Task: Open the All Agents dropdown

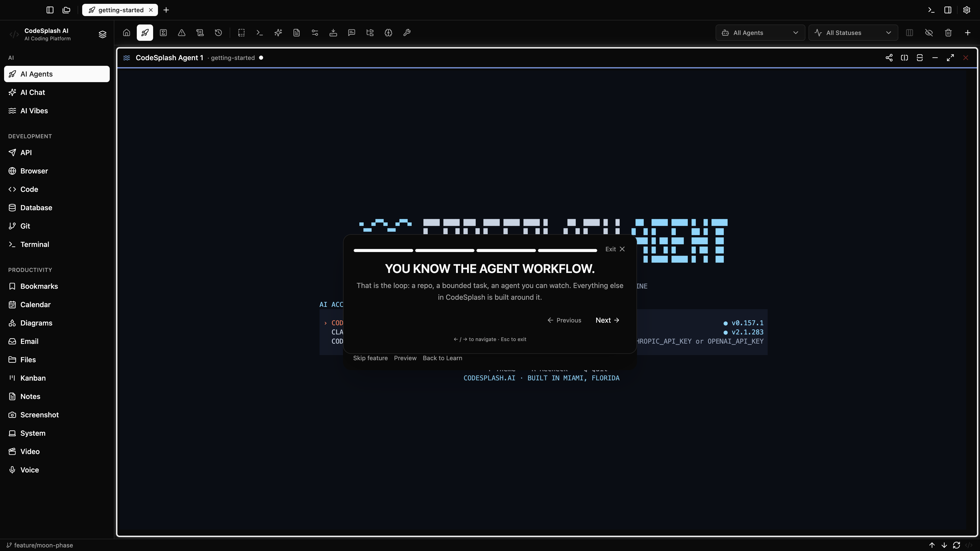Action: [x=760, y=33]
